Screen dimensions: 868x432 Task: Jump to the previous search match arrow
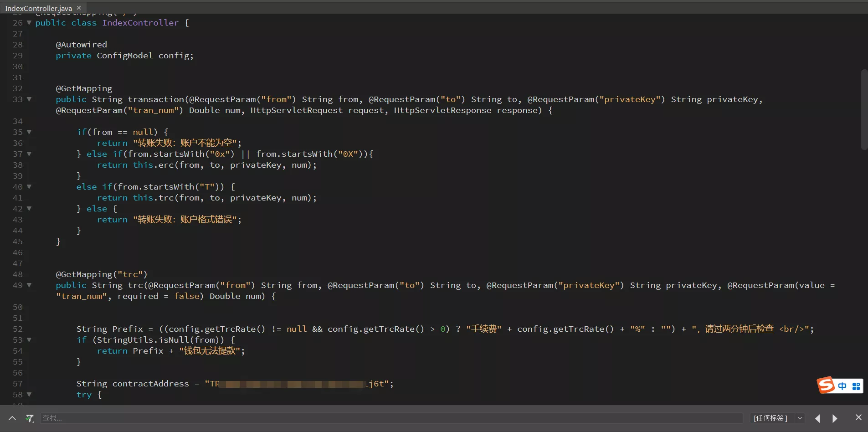point(818,418)
